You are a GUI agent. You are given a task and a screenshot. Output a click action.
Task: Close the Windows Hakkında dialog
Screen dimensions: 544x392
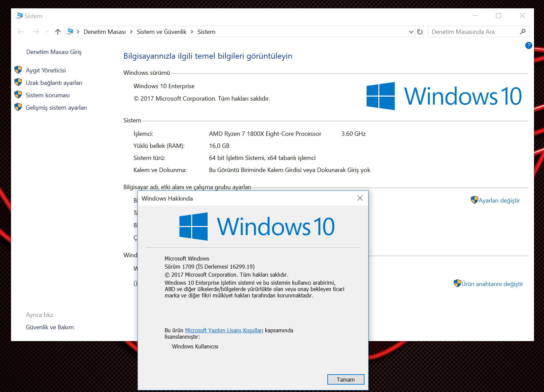[x=360, y=198]
